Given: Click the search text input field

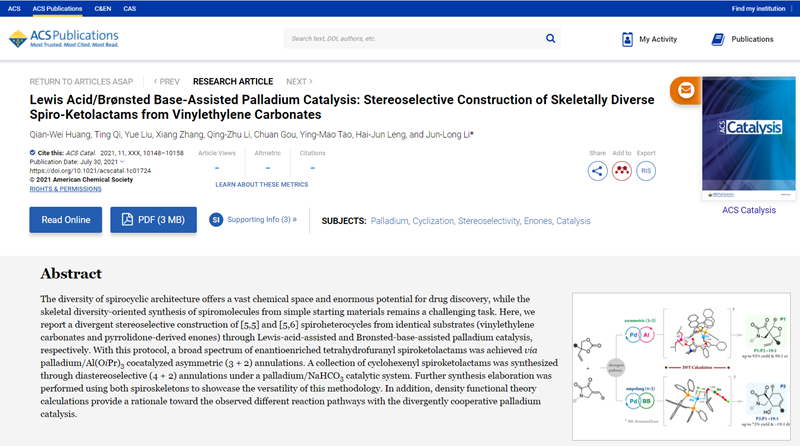Looking at the screenshot, I should [410, 39].
